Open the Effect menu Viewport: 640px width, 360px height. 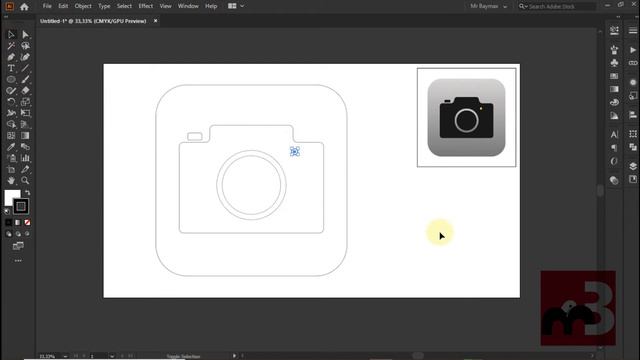pyautogui.click(x=145, y=6)
